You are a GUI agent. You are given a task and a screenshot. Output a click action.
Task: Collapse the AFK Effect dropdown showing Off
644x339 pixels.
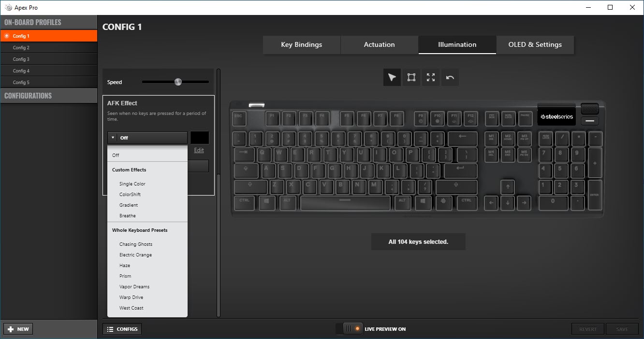[x=147, y=138]
